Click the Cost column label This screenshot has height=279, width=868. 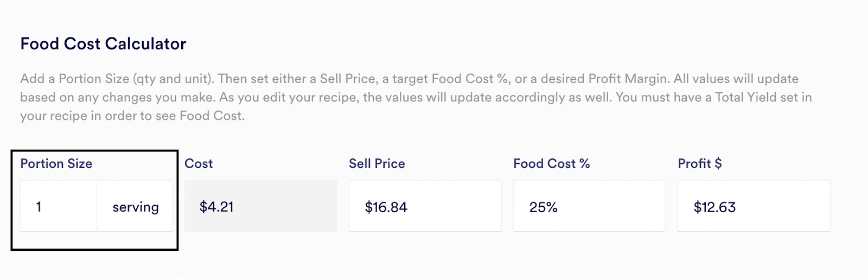[x=199, y=163]
